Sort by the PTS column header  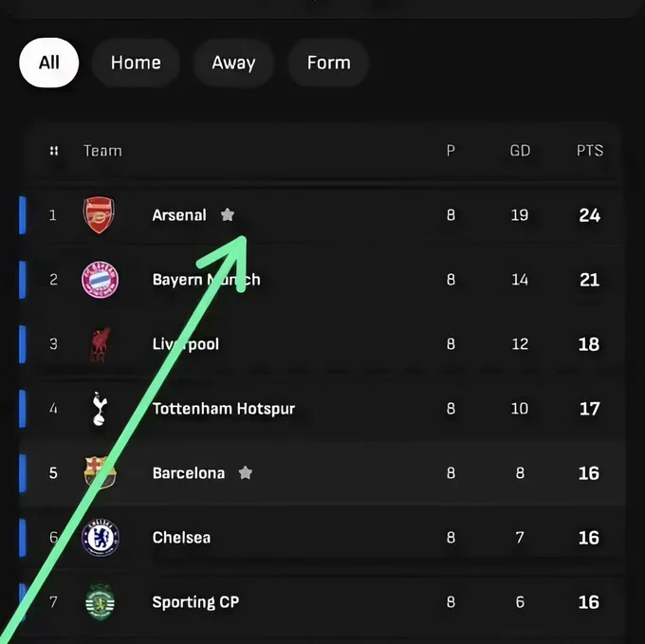click(590, 151)
